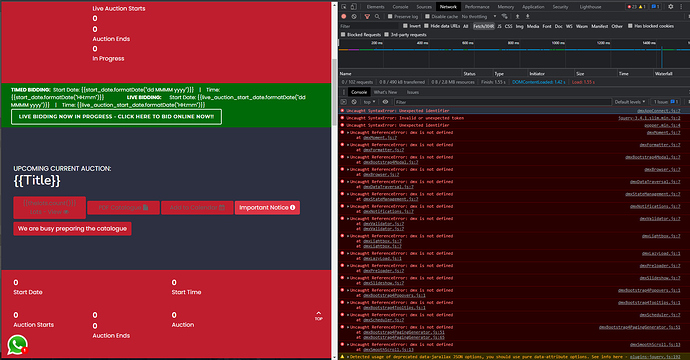The width and height of the screenshot is (690, 360).
Task: Open the Application panel tab
Action: point(533,7)
